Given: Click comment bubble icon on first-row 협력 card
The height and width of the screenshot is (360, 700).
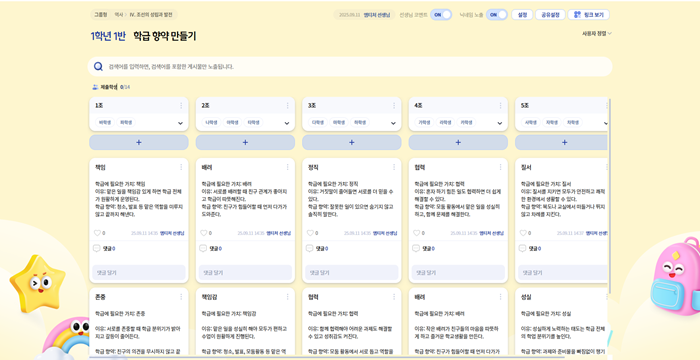Looking at the screenshot, I should 416,248.
